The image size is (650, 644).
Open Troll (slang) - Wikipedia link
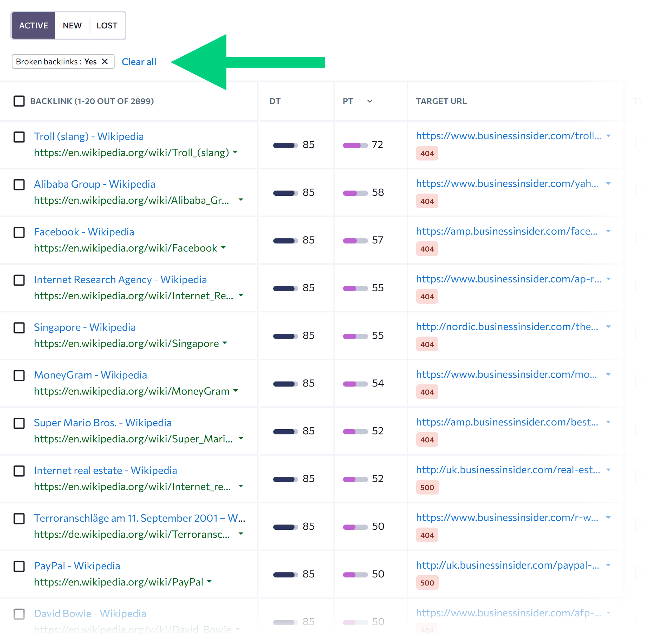click(x=89, y=136)
